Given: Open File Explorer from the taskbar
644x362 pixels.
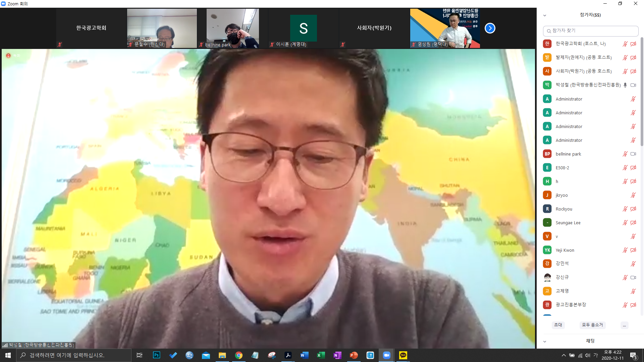Looking at the screenshot, I should (222, 355).
